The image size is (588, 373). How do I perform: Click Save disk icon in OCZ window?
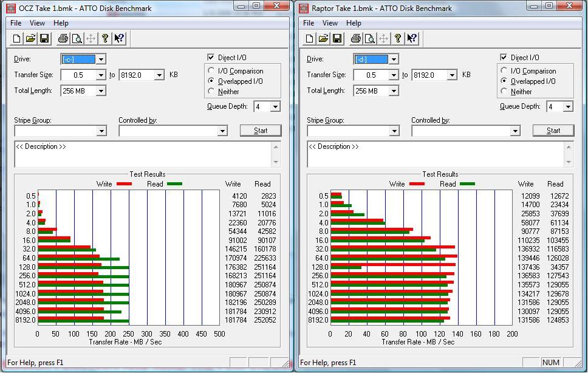pos(44,39)
